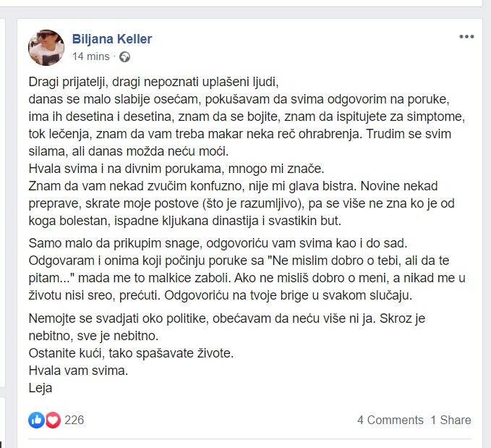
Task: Click the blue Like reaction icon
Action: [37, 420]
